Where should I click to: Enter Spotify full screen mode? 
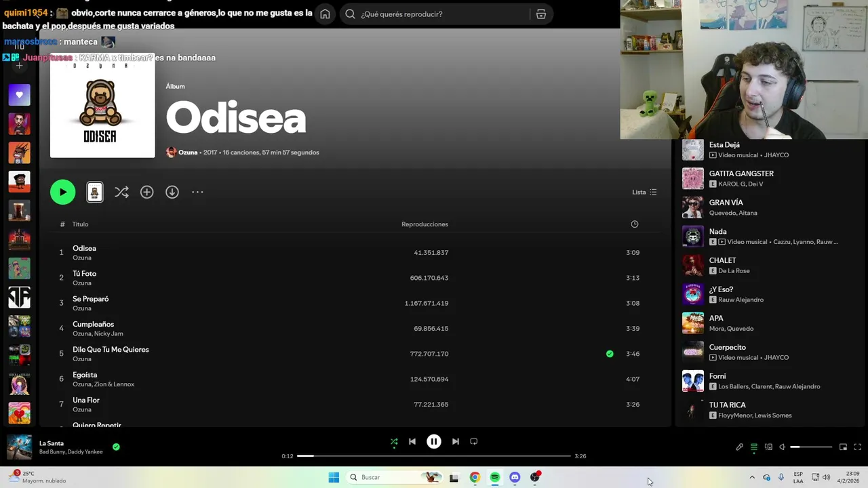point(857,447)
